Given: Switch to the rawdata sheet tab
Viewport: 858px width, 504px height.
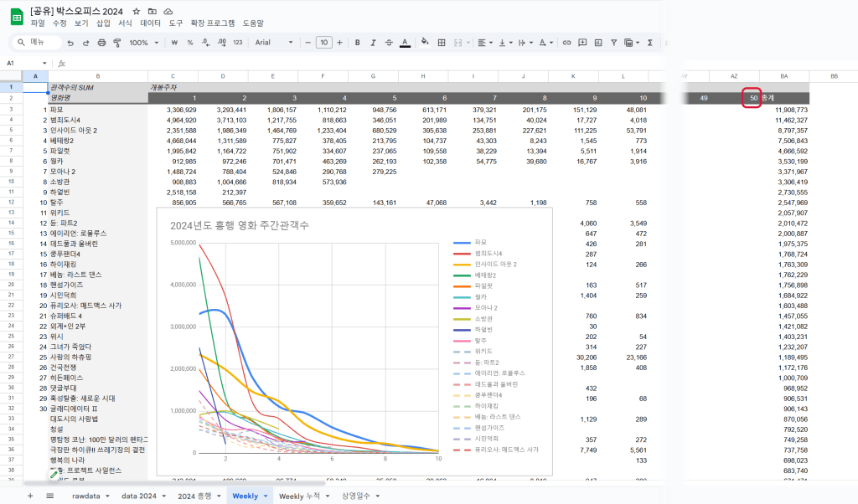Looking at the screenshot, I should tap(85, 496).
